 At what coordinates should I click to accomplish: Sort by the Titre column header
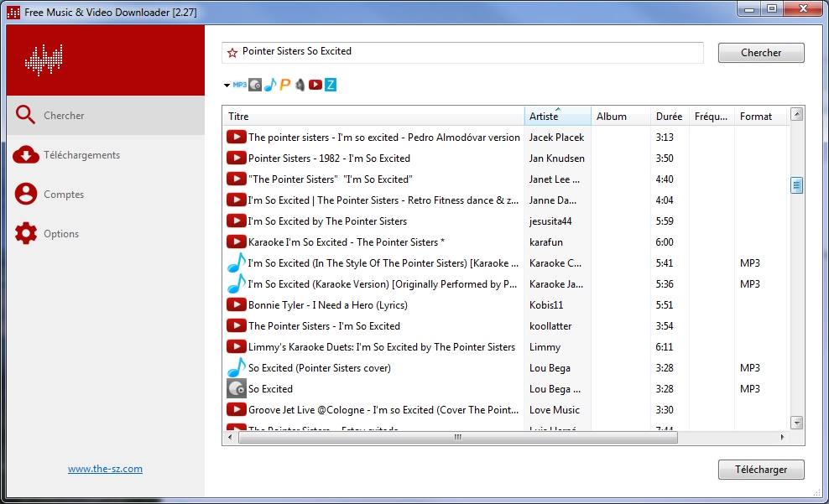point(373,117)
